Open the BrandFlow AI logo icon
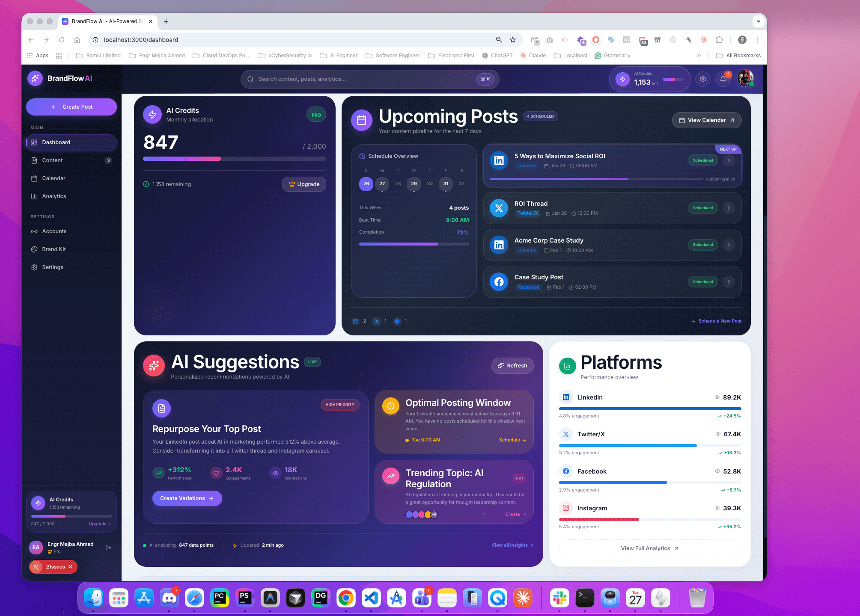The height and width of the screenshot is (616, 860). (36, 78)
